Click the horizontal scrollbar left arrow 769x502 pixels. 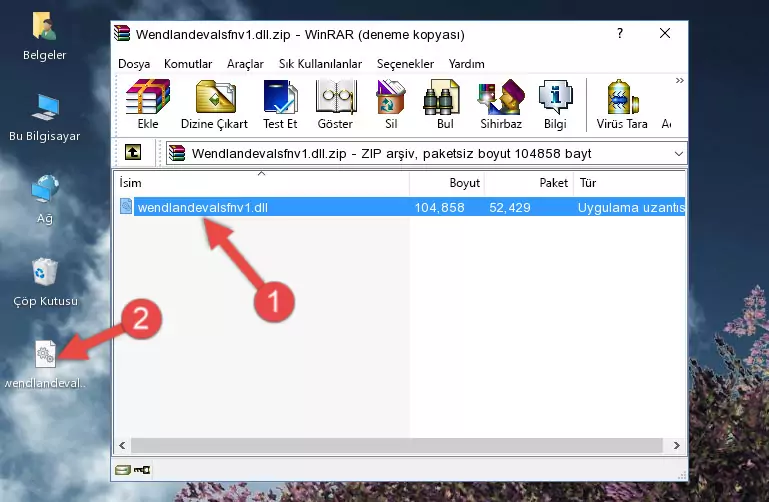coord(122,445)
